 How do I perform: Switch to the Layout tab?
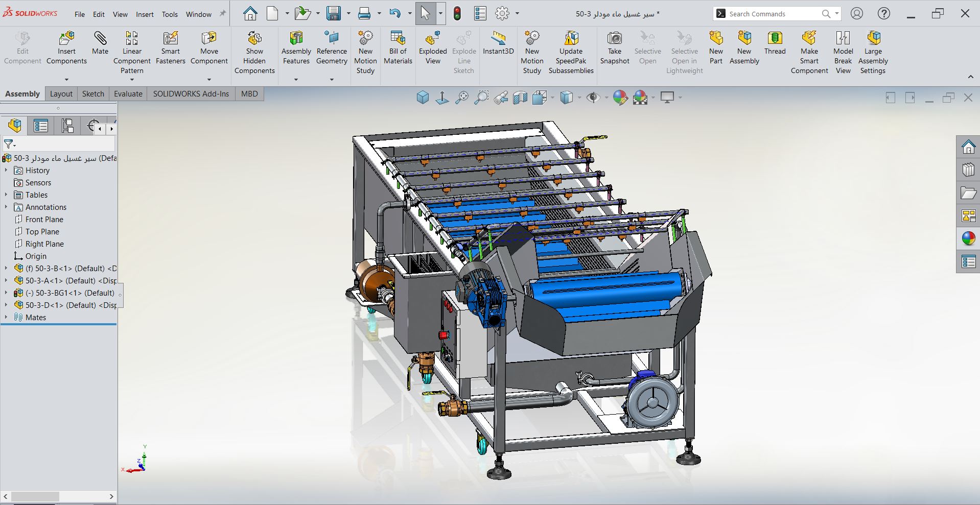(x=61, y=94)
